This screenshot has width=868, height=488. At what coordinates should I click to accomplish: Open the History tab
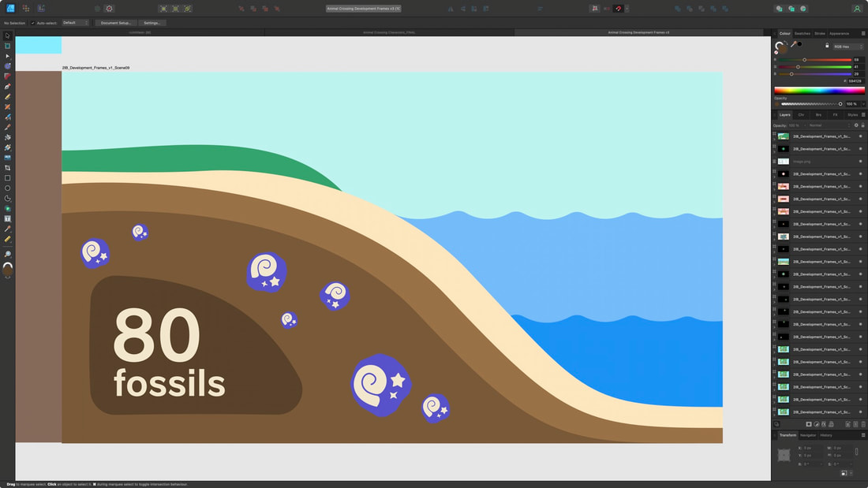[x=826, y=435]
